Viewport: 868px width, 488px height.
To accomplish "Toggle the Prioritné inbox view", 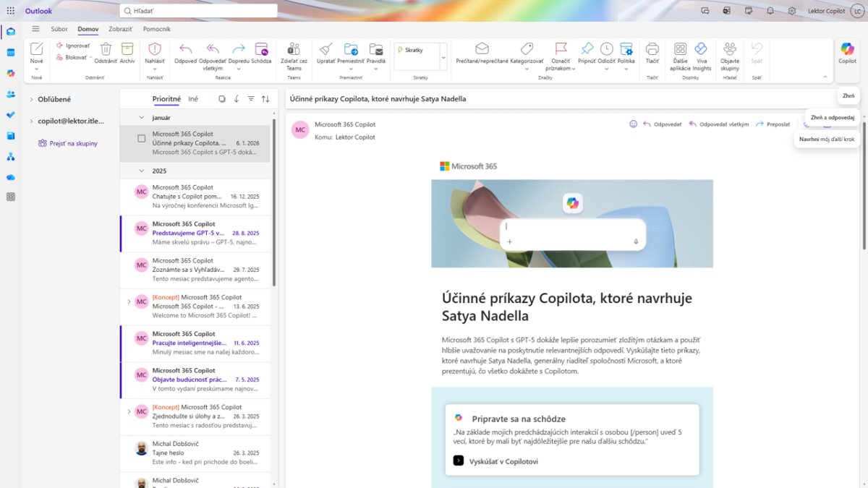I will point(166,98).
